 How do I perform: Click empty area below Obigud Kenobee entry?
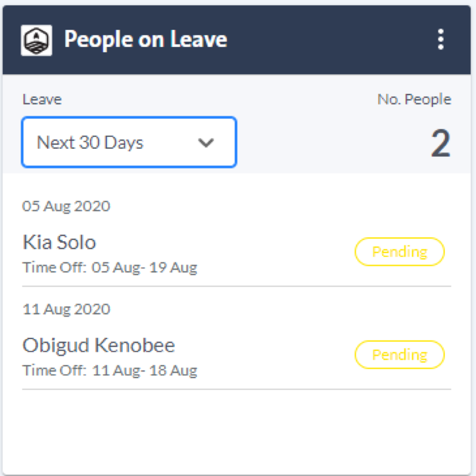pyautogui.click(x=237, y=431)
